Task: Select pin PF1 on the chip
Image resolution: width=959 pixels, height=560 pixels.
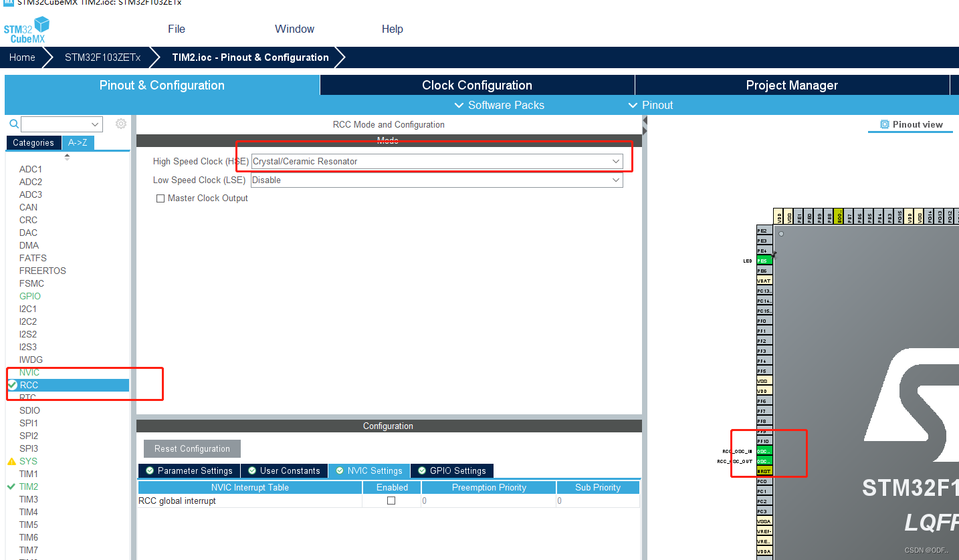Action: (x=764, y=331)
